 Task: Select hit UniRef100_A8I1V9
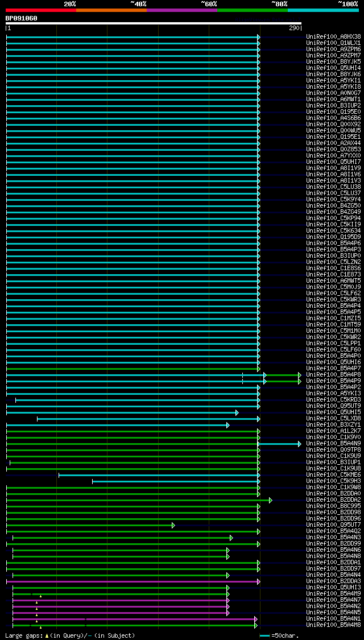point(333,168)
